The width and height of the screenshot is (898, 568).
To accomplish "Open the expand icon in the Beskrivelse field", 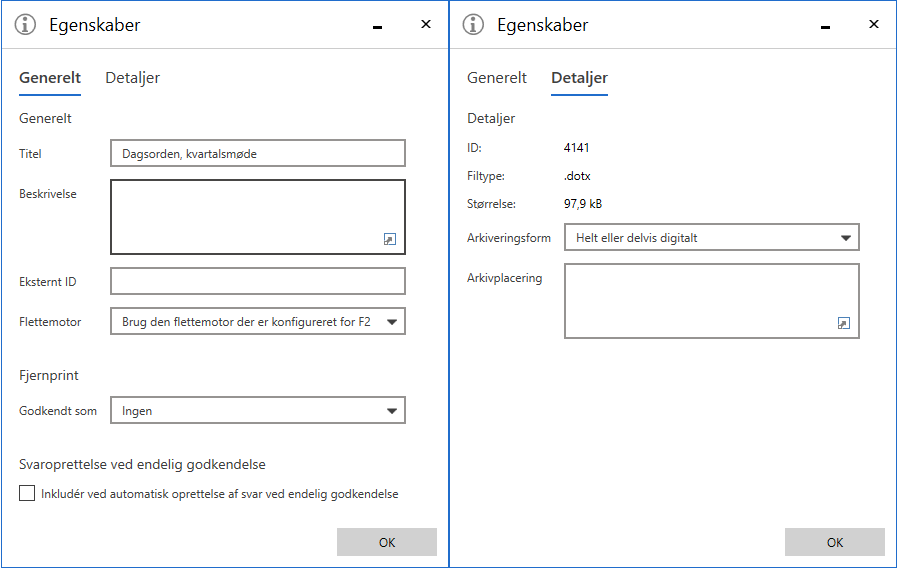I will click(390, 239).
